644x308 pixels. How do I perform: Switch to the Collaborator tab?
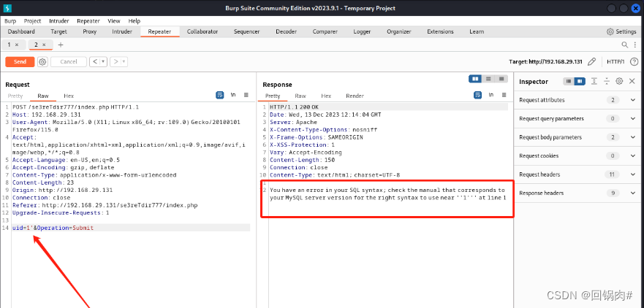pos(202,31)
